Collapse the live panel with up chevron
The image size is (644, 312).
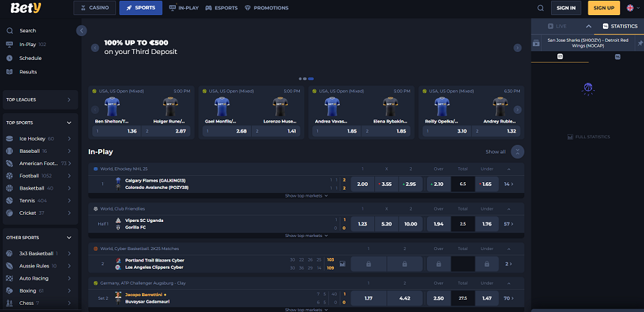588,26
